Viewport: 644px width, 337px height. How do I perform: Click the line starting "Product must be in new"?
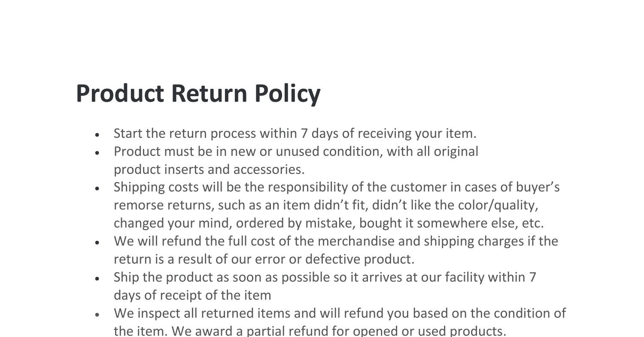296,152
